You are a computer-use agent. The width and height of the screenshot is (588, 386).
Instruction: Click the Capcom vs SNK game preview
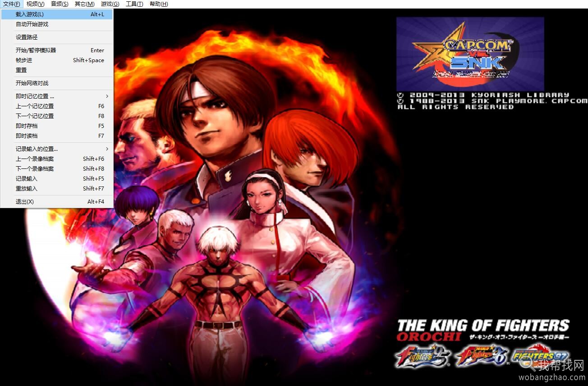tap(470, 54)
